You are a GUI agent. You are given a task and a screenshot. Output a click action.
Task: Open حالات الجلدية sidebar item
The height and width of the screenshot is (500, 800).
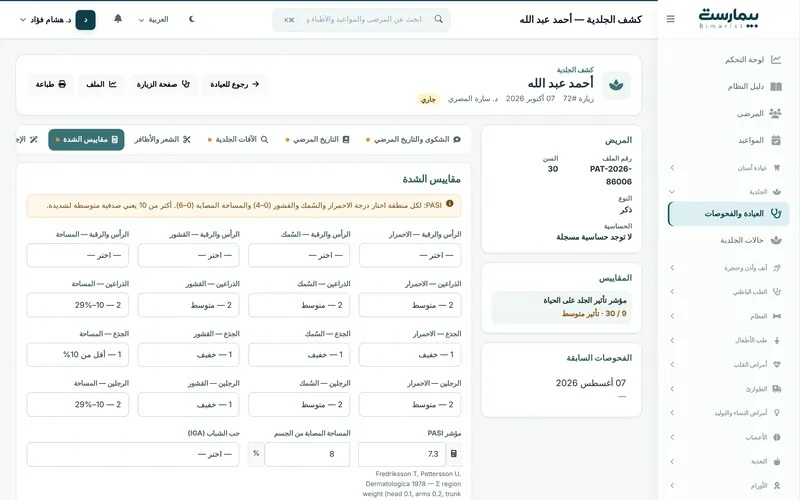(x=729, y=240)
